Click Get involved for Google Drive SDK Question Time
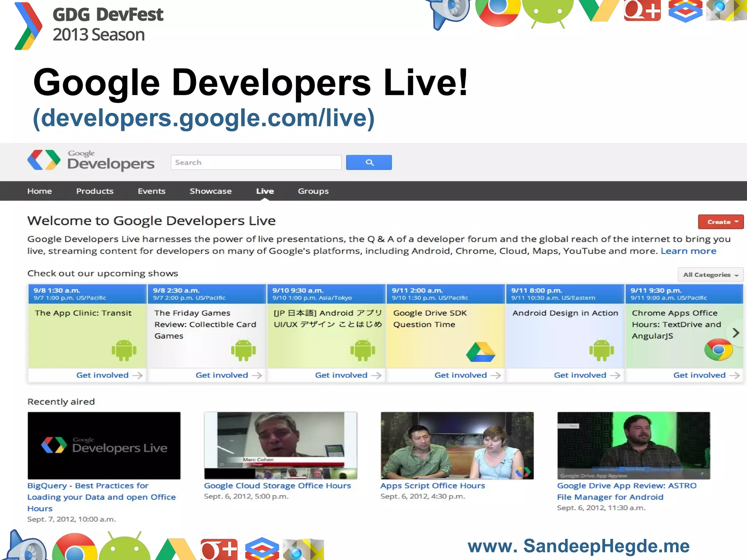The image size is (747, 560). point(468,375)
